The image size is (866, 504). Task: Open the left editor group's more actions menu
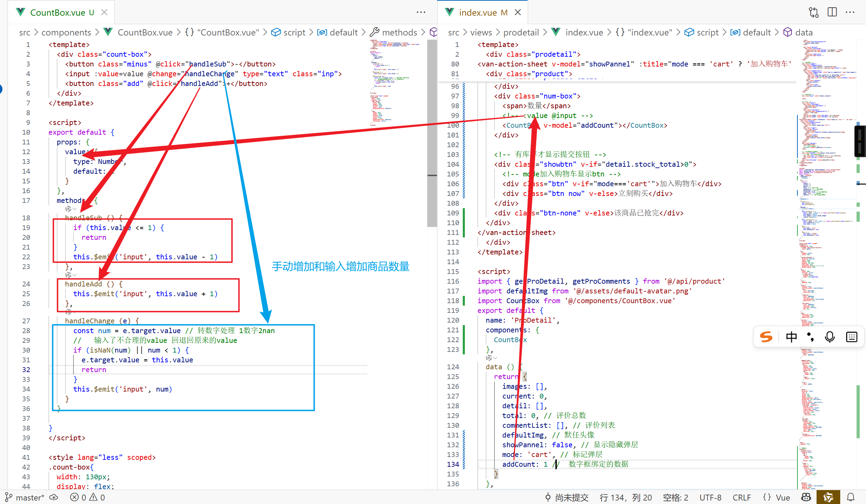(x=421, y=13)
